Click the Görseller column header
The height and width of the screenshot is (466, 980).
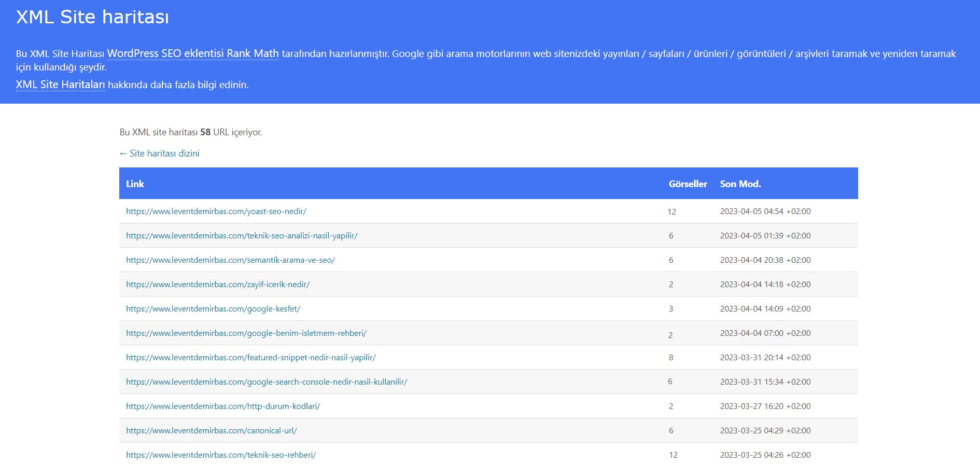click(x=688, y=184)
